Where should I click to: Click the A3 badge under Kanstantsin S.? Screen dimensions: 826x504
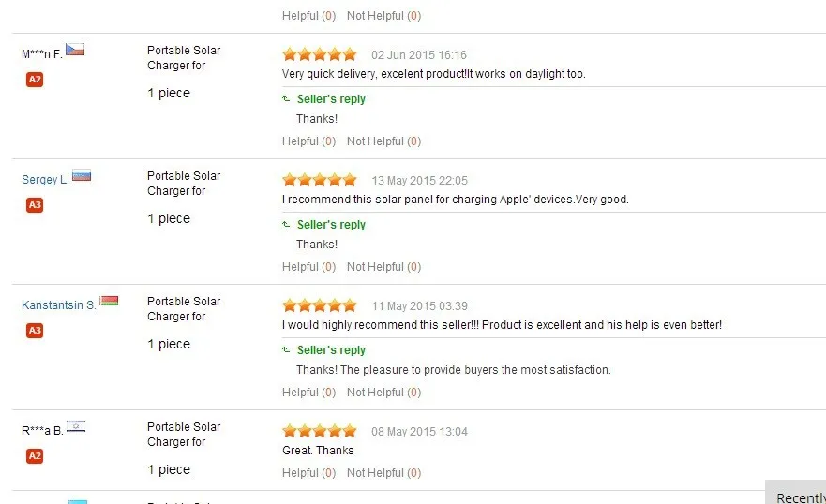pos(35,331)
